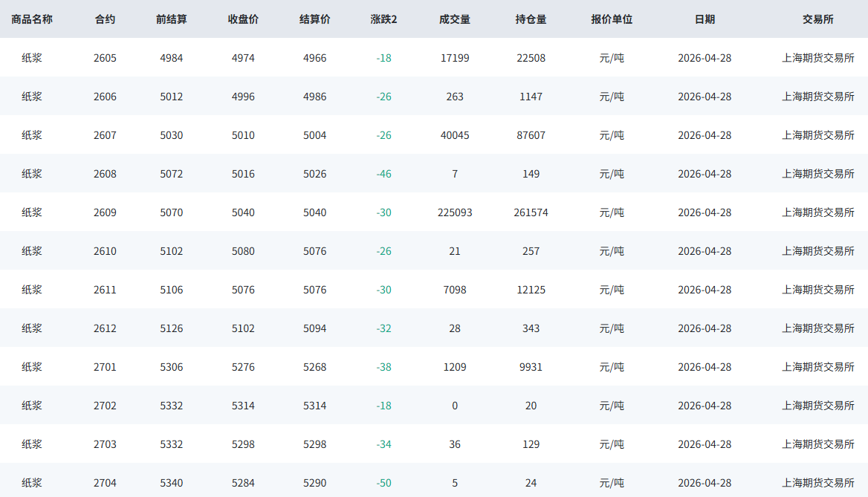This screenshot has width=868, height=497.
Task: Click the 涨跌2 column header
Action: click(383, 19)
